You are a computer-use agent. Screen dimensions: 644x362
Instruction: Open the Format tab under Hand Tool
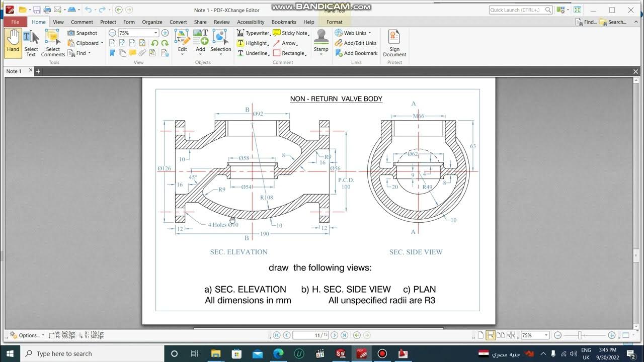335,22
